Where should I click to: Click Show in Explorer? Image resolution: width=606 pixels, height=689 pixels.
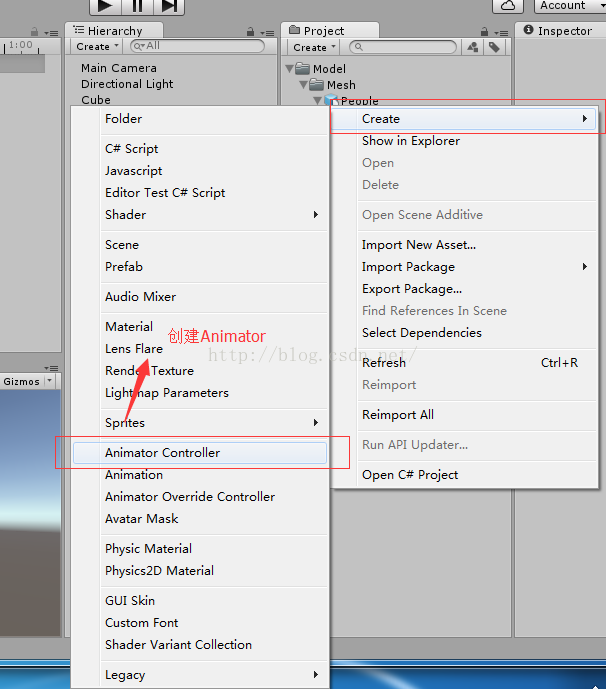464,141
